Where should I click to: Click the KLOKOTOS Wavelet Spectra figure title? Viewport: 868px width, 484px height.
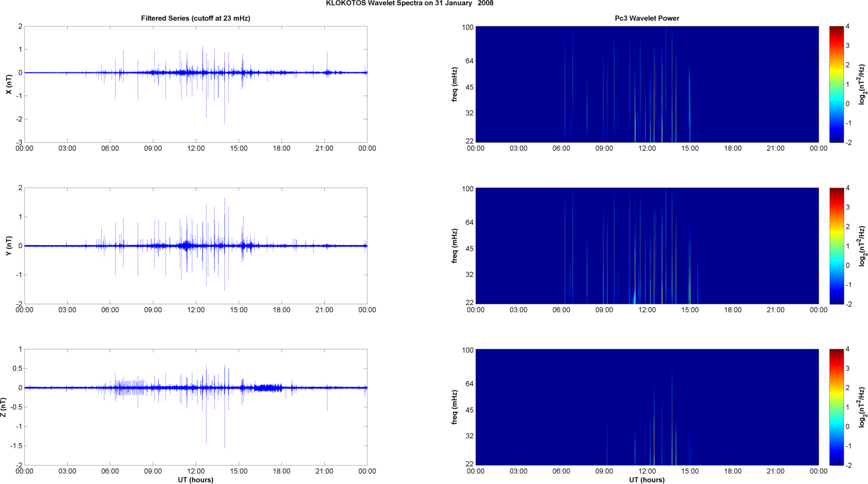410,3
